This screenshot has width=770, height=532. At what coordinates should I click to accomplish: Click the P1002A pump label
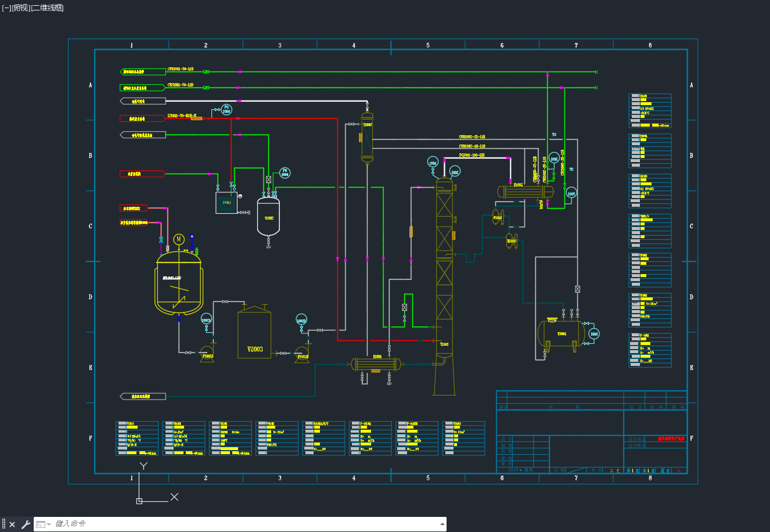[x=207, y=357]
